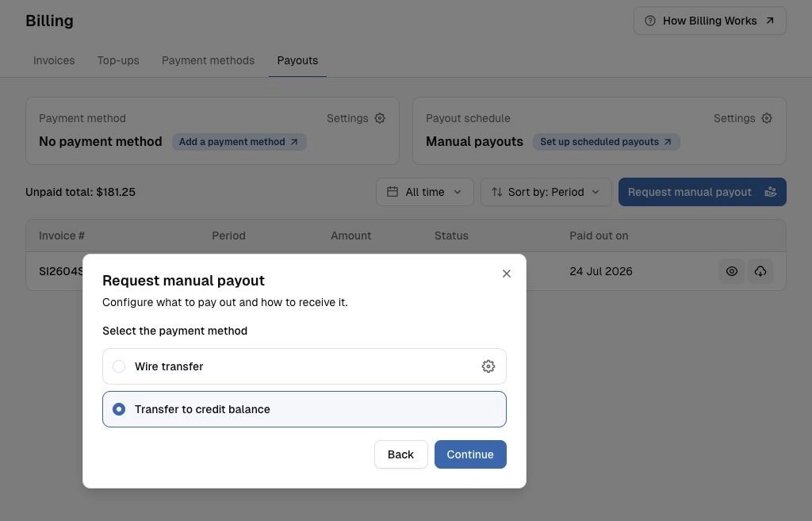Follow the Add a payment method link
812x521 pixels.
239,142
